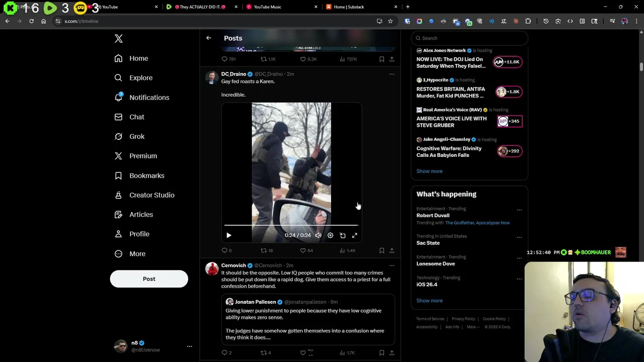Switch to They ACTUALLY DID IT browser tab

point(201,7)
